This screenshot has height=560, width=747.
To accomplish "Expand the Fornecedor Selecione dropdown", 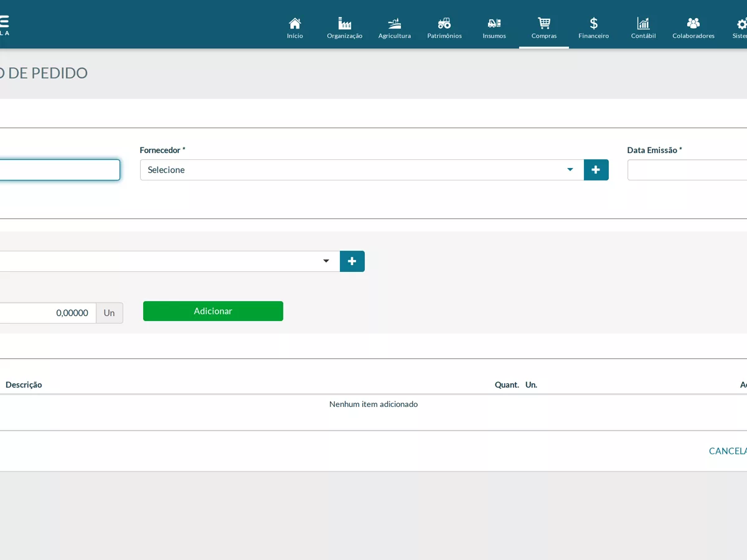I will click(362, 170).
